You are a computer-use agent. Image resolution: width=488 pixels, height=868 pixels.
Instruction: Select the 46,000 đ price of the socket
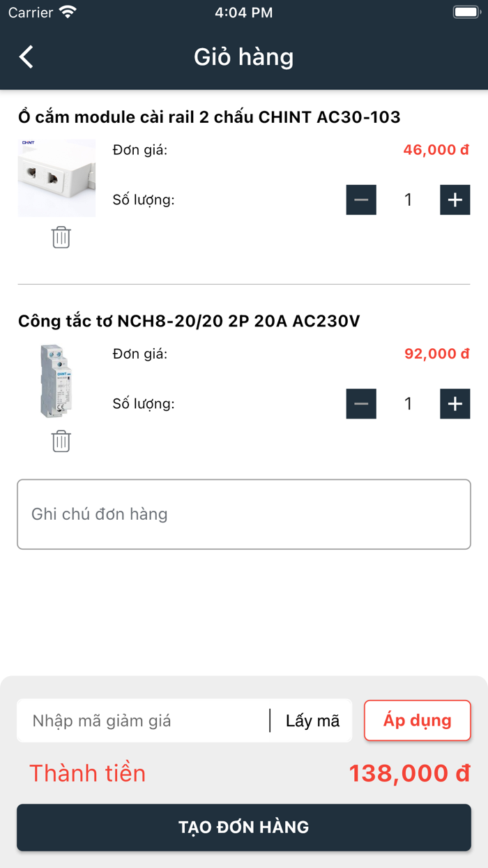coord(436,149)
